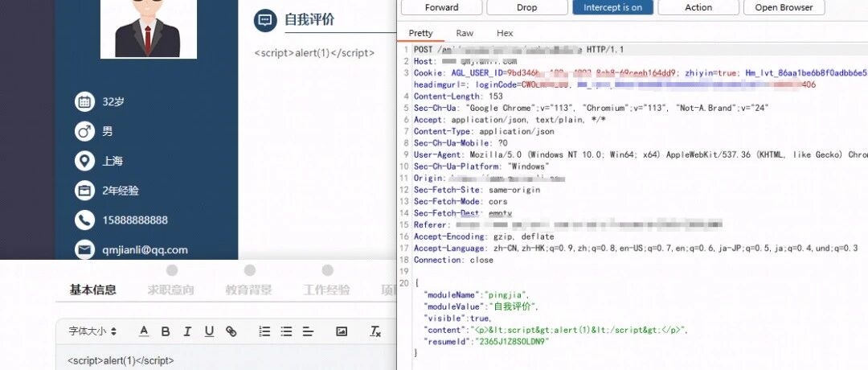Click the User-Agent header line
This screenshot has width=868, height=370.
[x=641, y=154]
